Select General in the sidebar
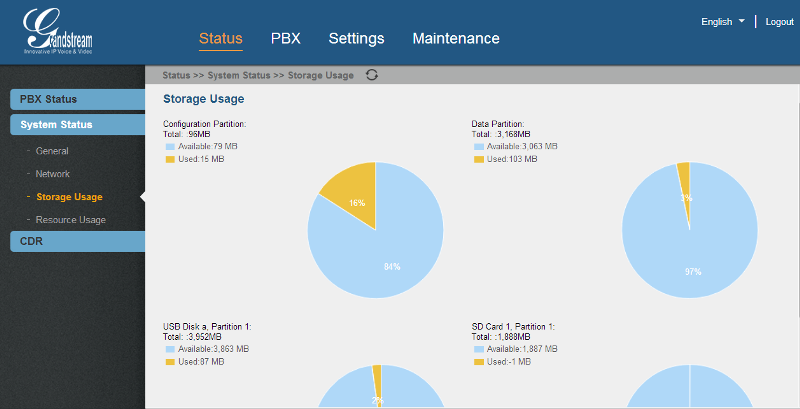 [x=52, y=151]
